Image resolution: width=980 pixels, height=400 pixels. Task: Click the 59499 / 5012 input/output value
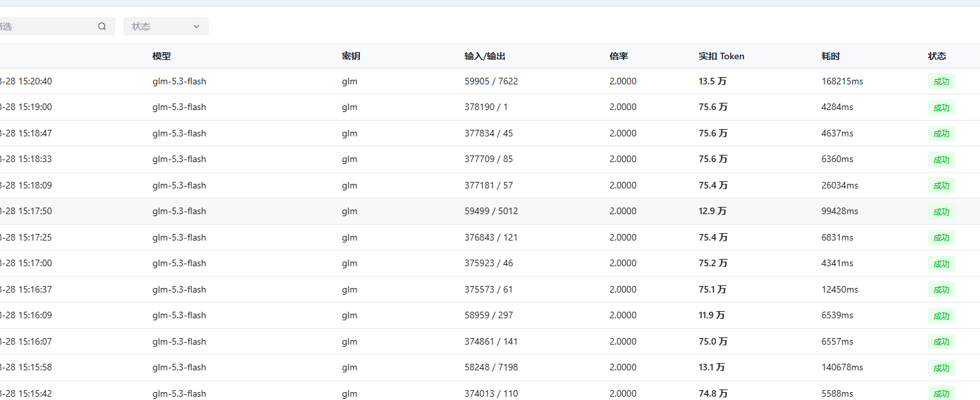coord(491,211)
